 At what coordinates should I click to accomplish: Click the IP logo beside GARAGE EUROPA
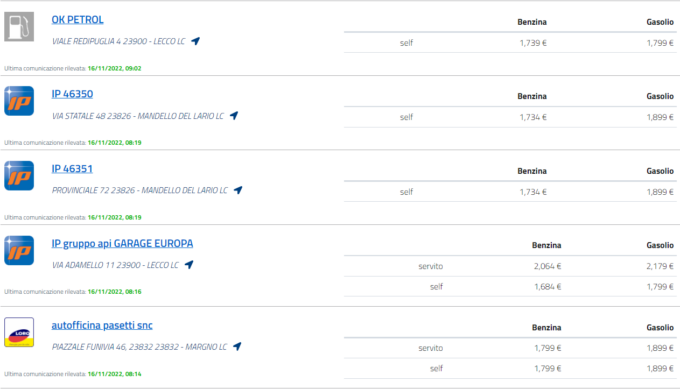click(x=19, y=250)
